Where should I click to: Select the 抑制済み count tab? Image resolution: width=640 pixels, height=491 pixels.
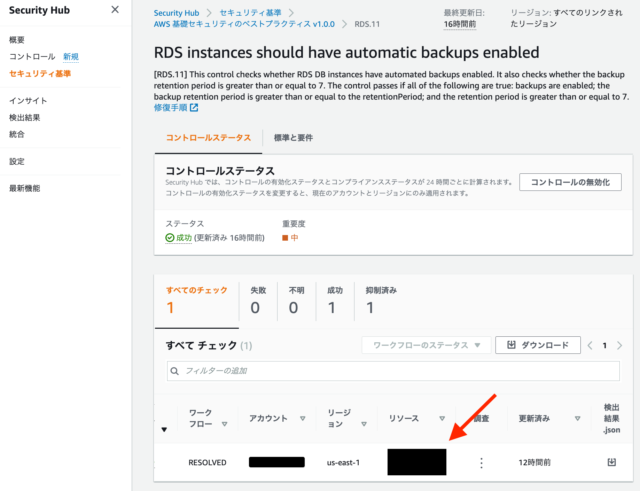point(381,301)
